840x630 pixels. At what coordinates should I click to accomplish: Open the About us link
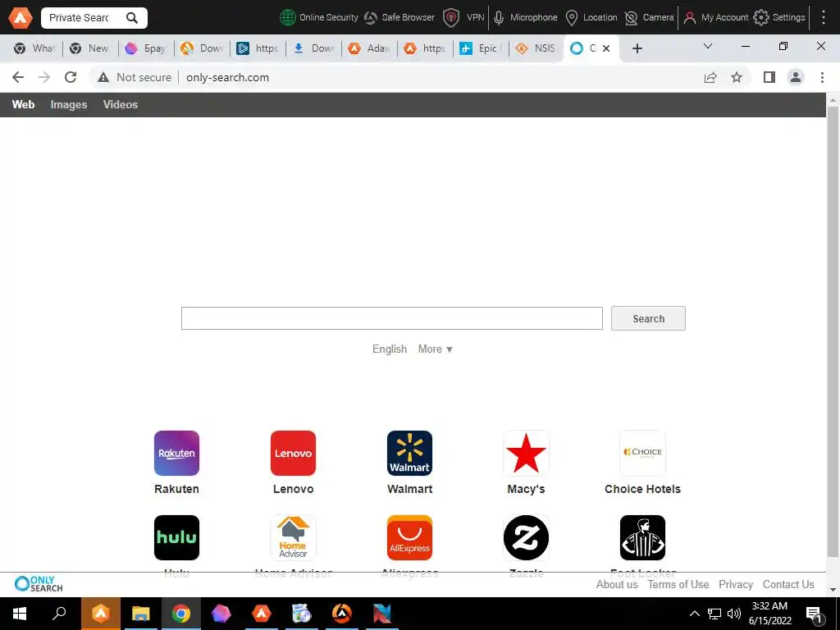pyautogui.click(x=617, y=584)
